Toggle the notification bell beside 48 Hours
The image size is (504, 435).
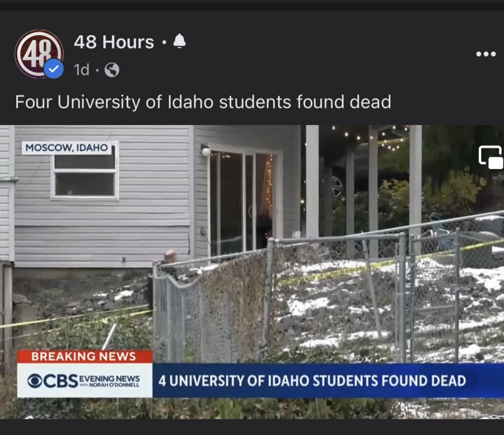[x=179, y=41]
